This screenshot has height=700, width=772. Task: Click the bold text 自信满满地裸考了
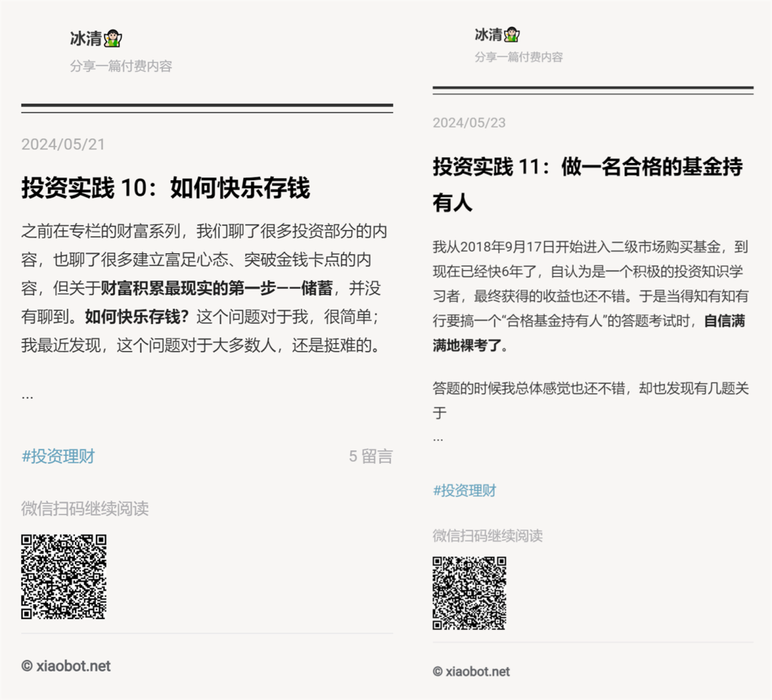click(589, 333)
